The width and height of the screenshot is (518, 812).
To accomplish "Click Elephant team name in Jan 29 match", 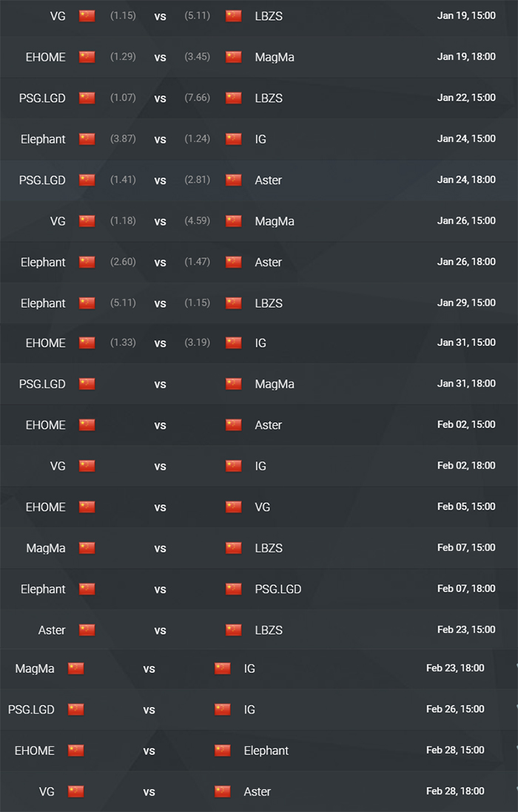I will 43,303.
